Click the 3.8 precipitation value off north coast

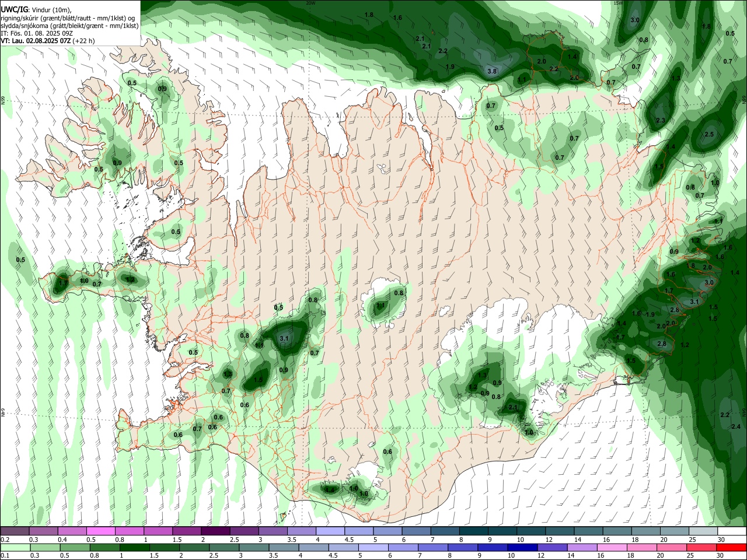click(x=492, y=72)
